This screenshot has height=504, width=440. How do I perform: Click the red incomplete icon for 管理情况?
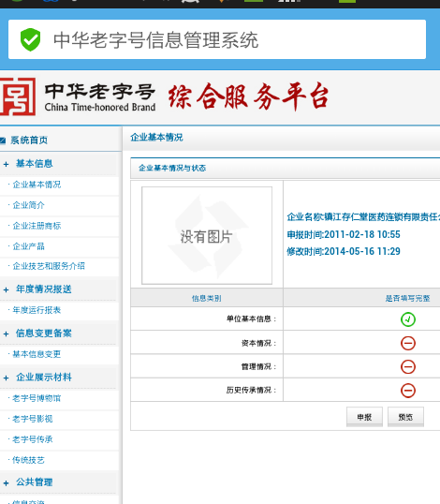click(408, 366)
